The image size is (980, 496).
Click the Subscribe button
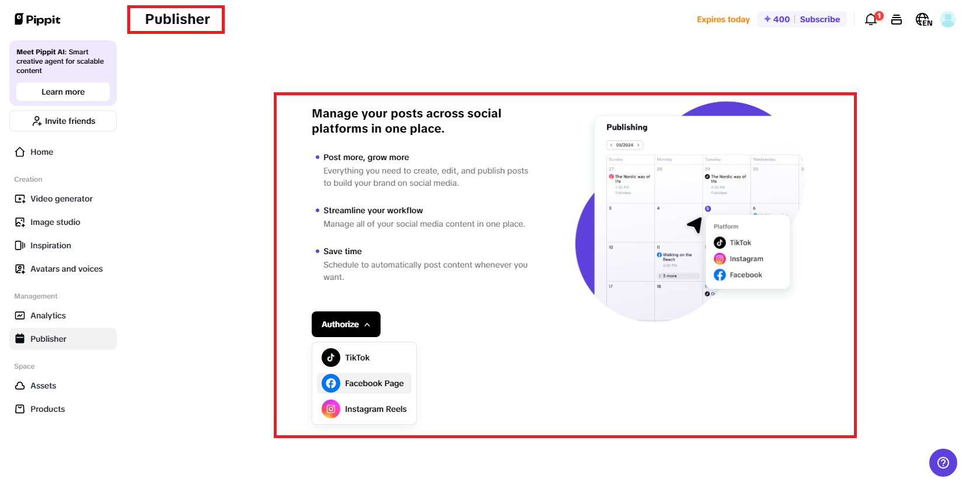point(820,19)
